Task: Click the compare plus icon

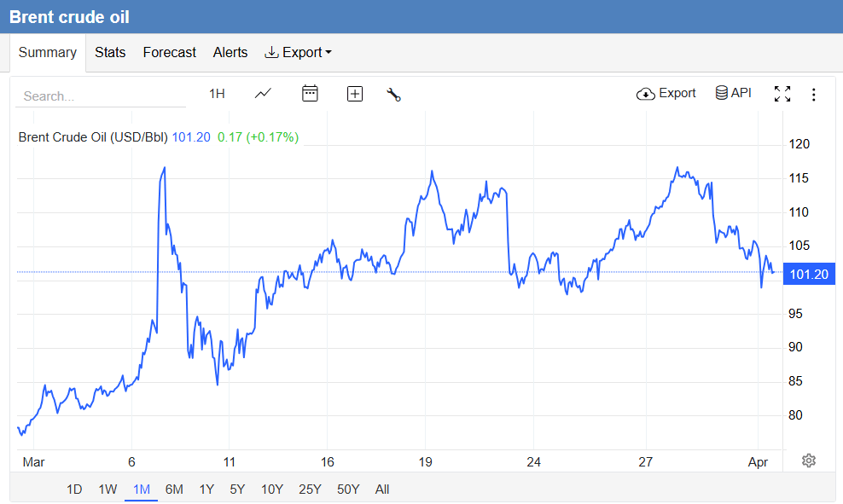Action: click(354, 94)
